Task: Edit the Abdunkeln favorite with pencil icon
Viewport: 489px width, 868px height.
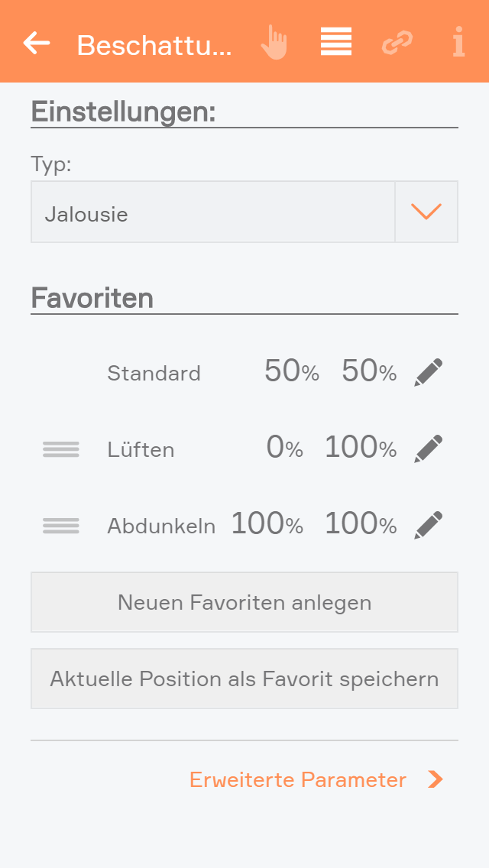Action: tap(428, 526)
